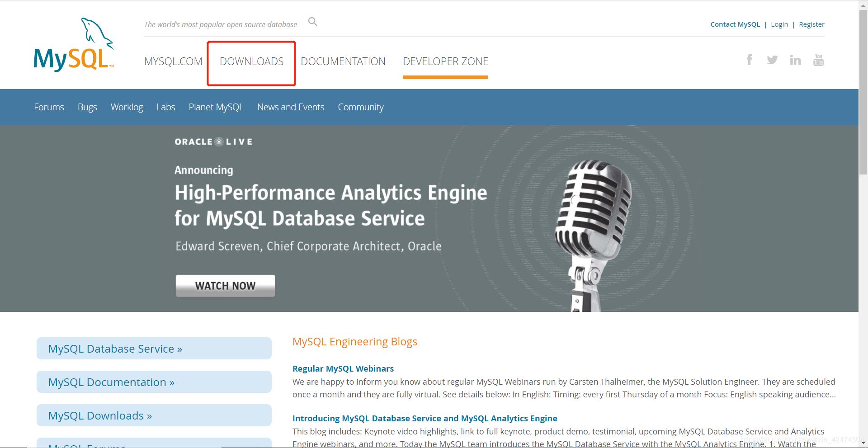Viewport: 868px width, 448px height.
Task: Read the Regular MySQL Webinars blog post
Action: tap(343, 368)
